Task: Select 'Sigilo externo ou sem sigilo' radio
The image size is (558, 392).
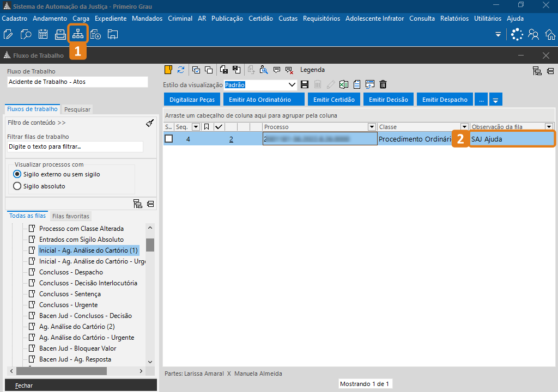Action: tap(17, 174)
